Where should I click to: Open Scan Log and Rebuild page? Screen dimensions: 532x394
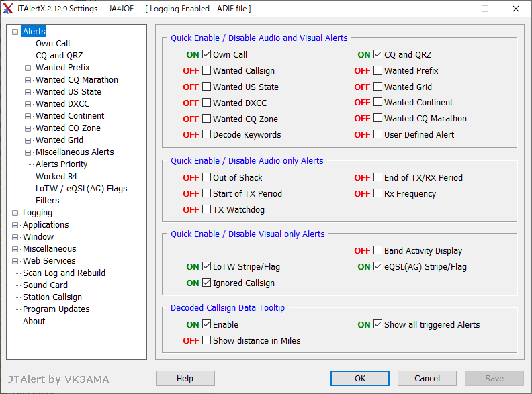[x=64, y=273]
